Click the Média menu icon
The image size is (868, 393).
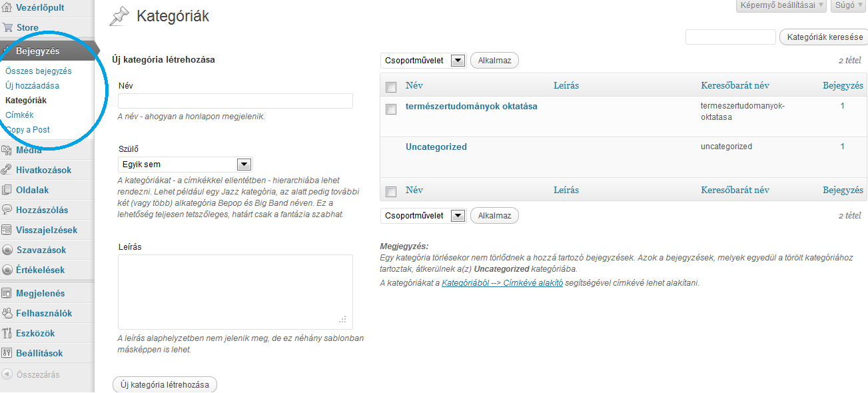pyautogui.click(x=7, y=150)
